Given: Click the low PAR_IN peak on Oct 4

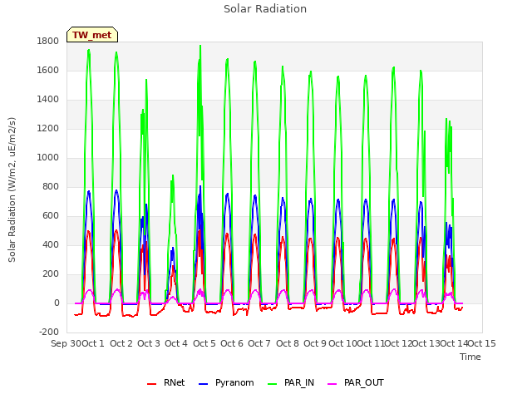Looking at the screenshot, I should point(173,176).
